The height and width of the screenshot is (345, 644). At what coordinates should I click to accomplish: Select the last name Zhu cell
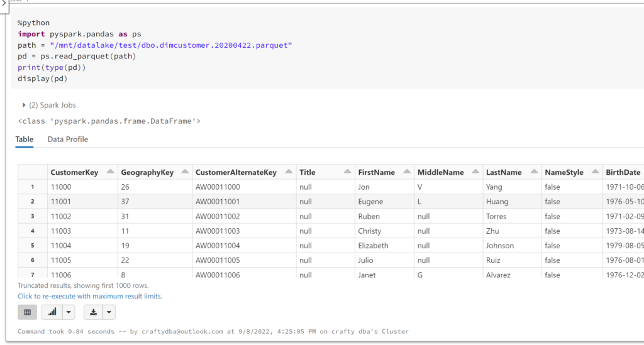(x=512, y=231)
